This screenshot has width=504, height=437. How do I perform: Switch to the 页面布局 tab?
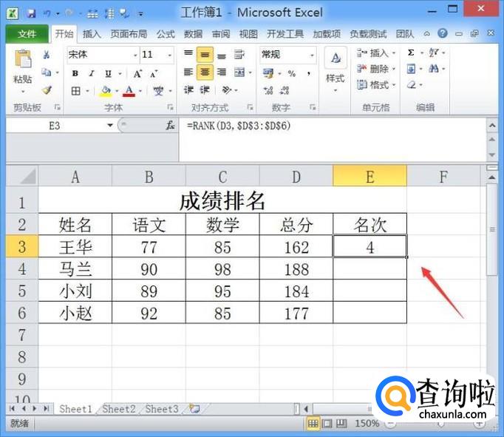point(129,34)
